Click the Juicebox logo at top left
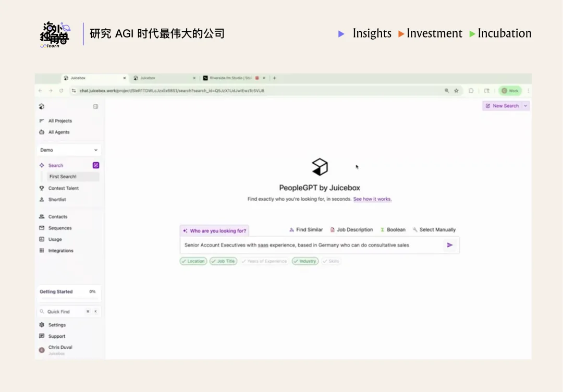Screen dimensions: 563x392 pyautogui.click(x=42, y=106)
